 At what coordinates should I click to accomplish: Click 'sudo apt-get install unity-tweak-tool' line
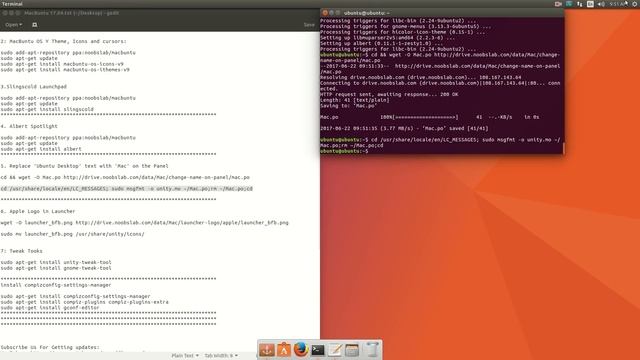pos(56,262)
